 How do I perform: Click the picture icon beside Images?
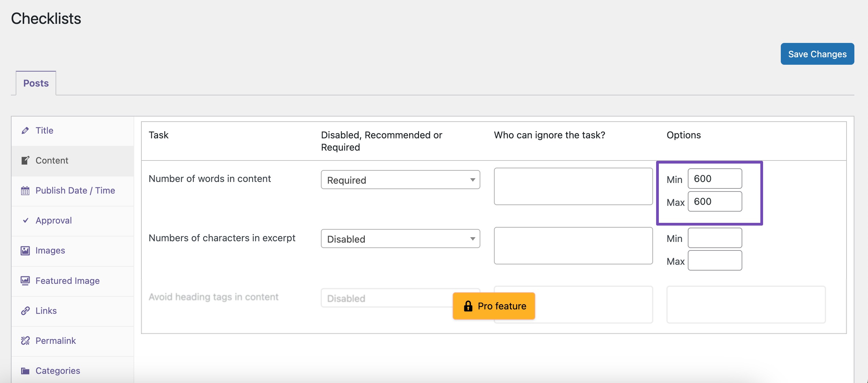25,251
